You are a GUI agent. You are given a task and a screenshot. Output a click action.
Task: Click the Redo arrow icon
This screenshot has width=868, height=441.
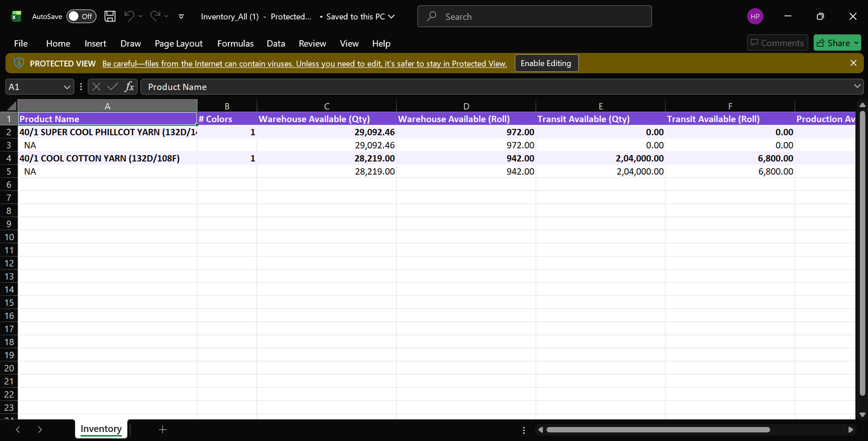click(x=155, y=16)
